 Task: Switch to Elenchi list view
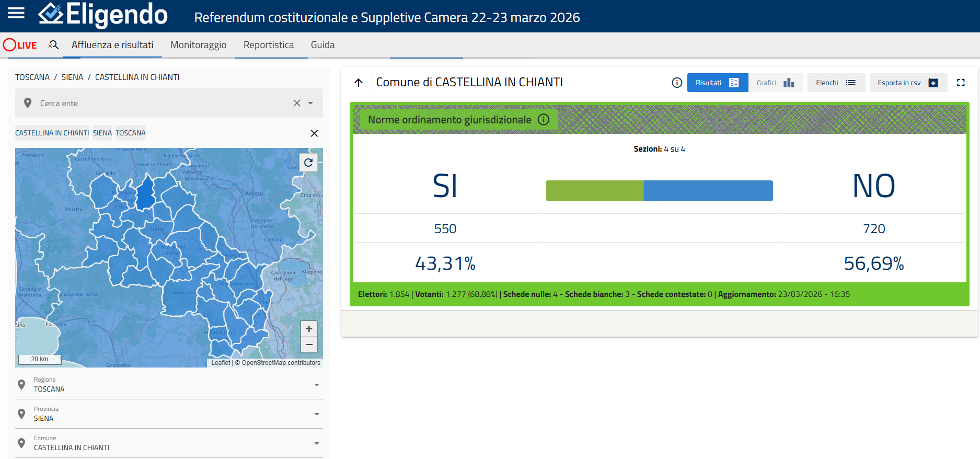click(836, 83)
